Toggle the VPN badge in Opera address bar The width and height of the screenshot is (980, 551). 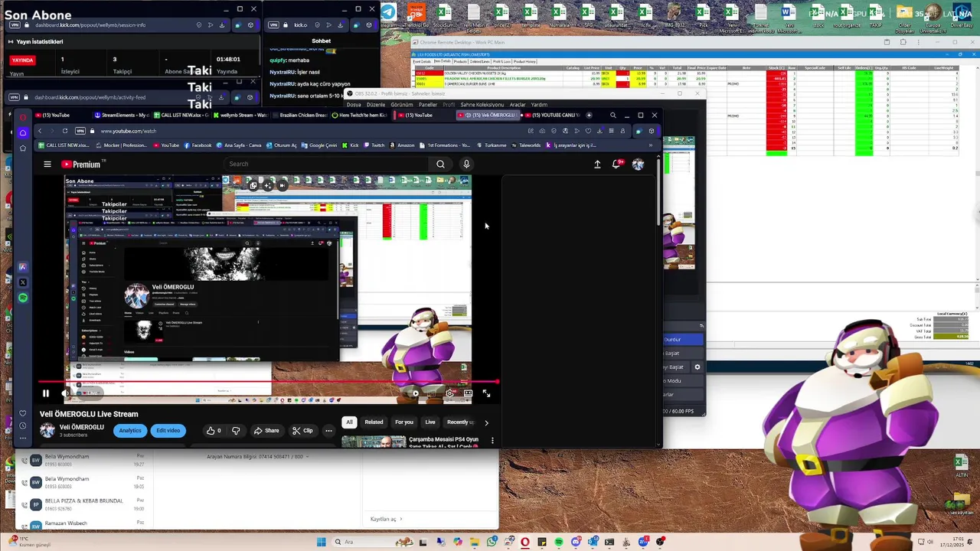(80, 131)
